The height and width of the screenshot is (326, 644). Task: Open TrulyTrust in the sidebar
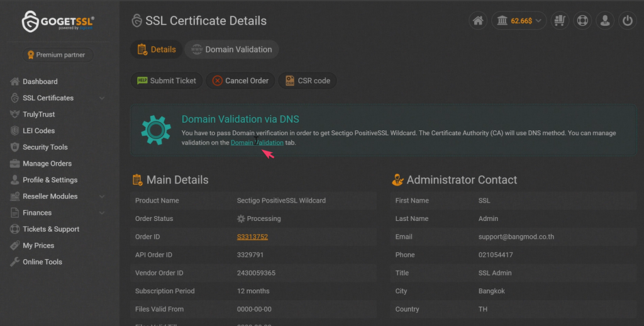tap(38, 115)
